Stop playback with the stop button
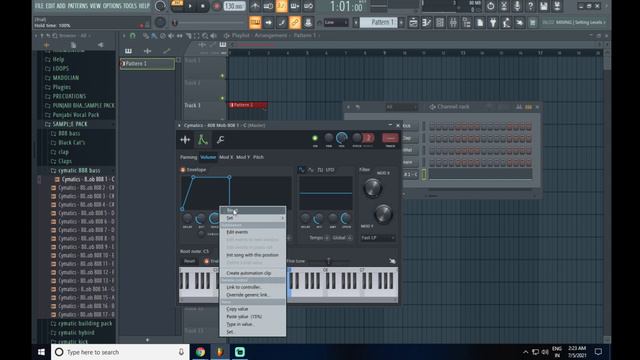 203,6
